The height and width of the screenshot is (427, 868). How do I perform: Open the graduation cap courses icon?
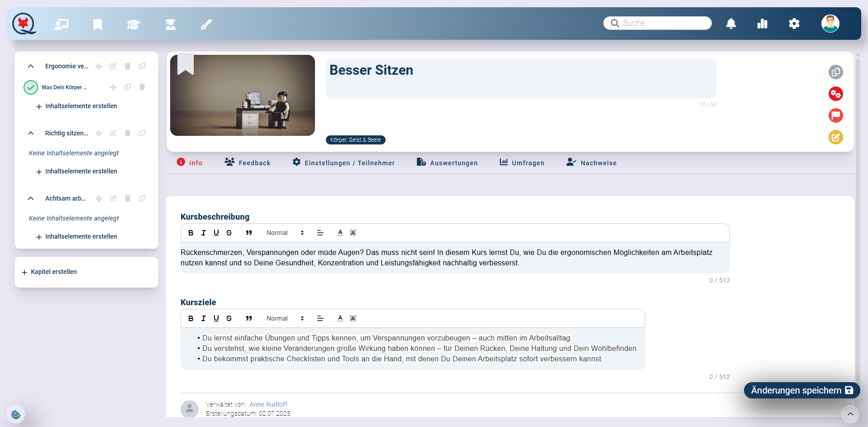click(134, 24)
